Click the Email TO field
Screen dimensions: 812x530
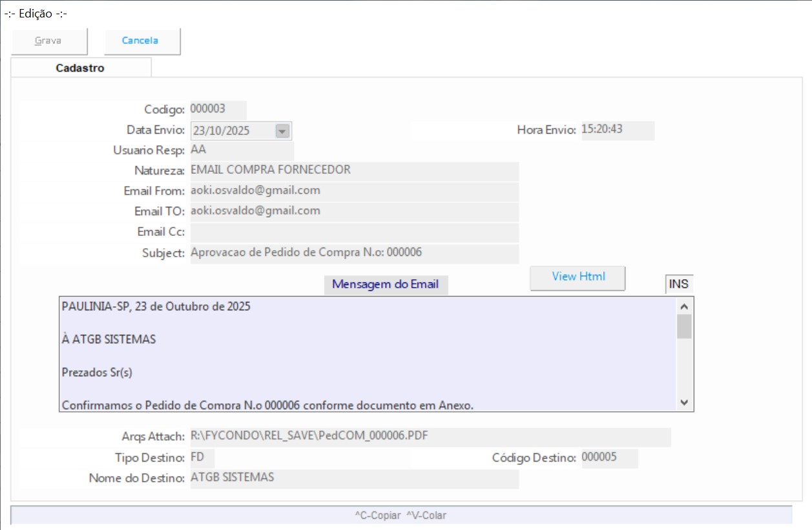click(x=354, y=211)
